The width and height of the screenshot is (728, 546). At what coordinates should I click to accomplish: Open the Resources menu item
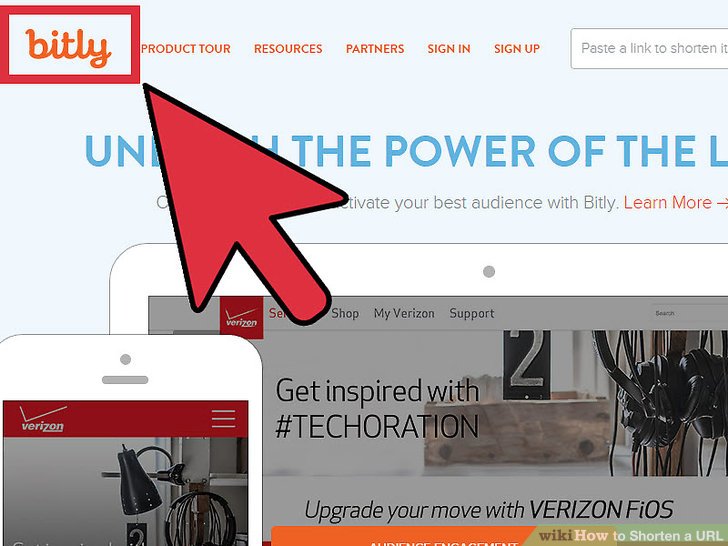(x=288, y=49)
